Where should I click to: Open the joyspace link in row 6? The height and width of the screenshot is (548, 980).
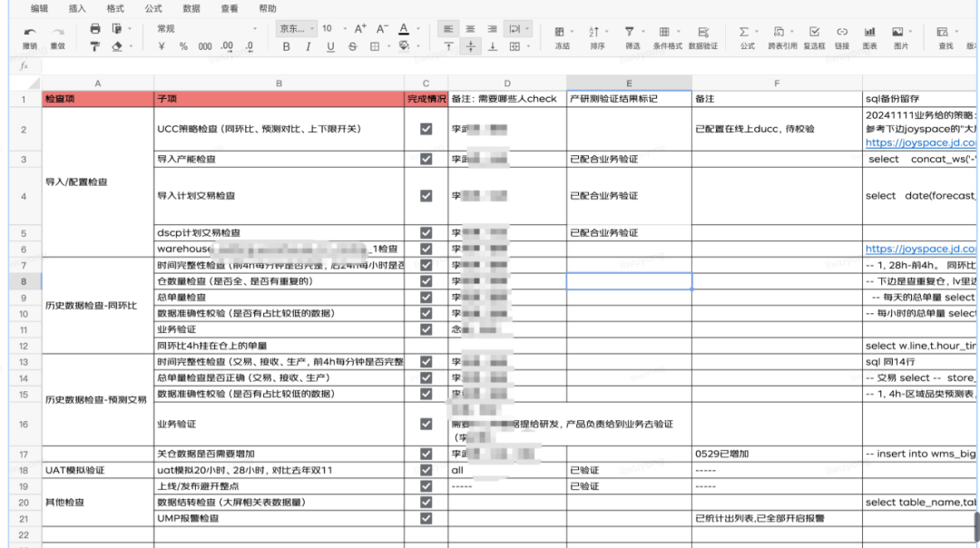pyautogui.click(x=920, y=249)
